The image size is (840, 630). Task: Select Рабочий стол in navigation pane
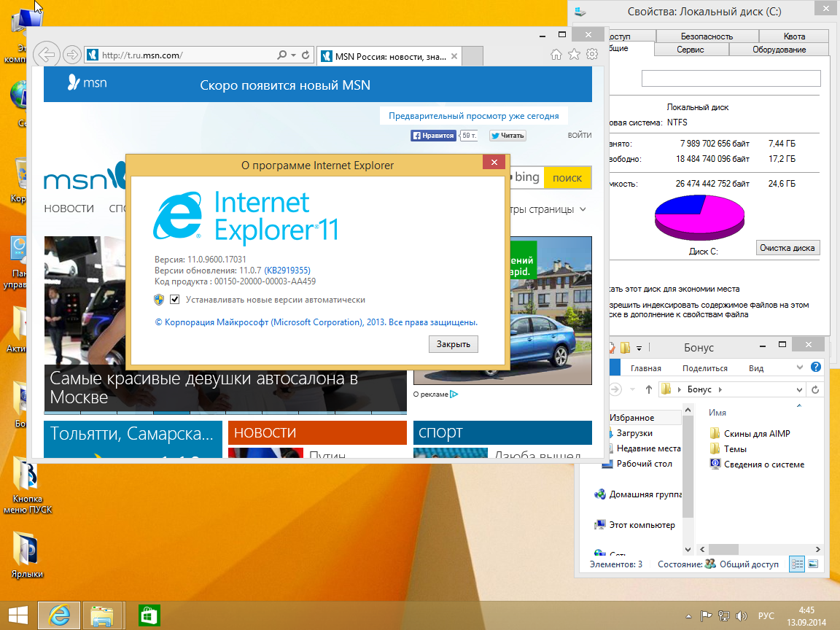click(x=644, y=464)
